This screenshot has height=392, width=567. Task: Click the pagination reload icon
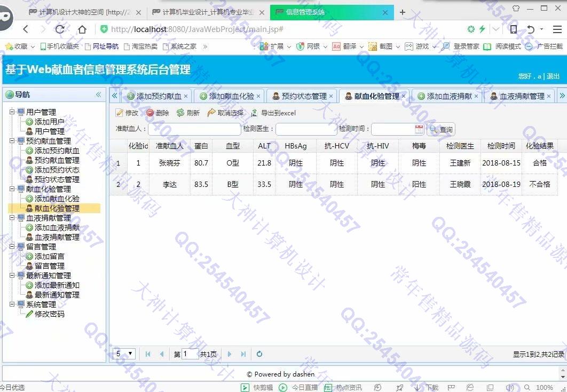click(259, 354)
